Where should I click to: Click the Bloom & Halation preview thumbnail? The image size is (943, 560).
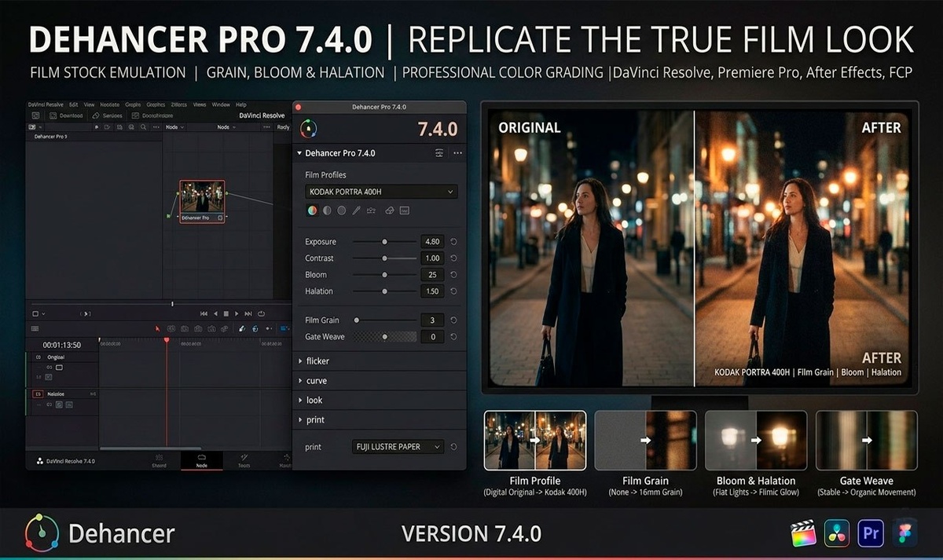pyautogui.click(x=756, y=440)
